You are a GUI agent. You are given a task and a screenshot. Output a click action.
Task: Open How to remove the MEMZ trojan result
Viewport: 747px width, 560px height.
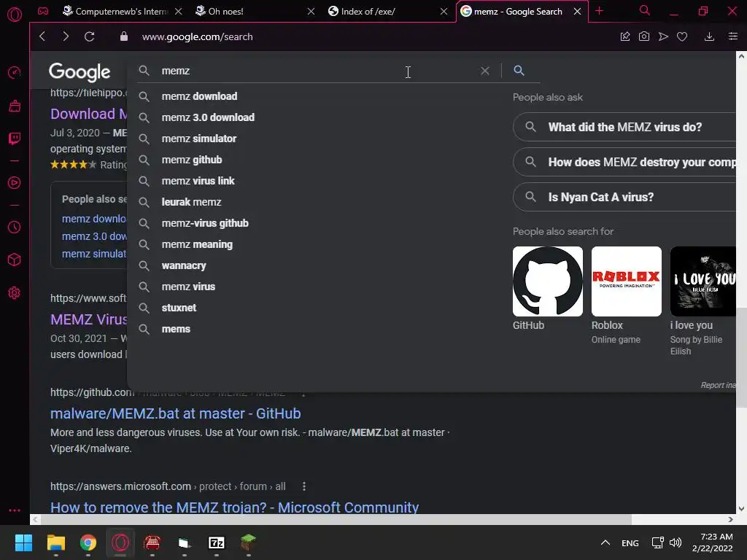234,507
